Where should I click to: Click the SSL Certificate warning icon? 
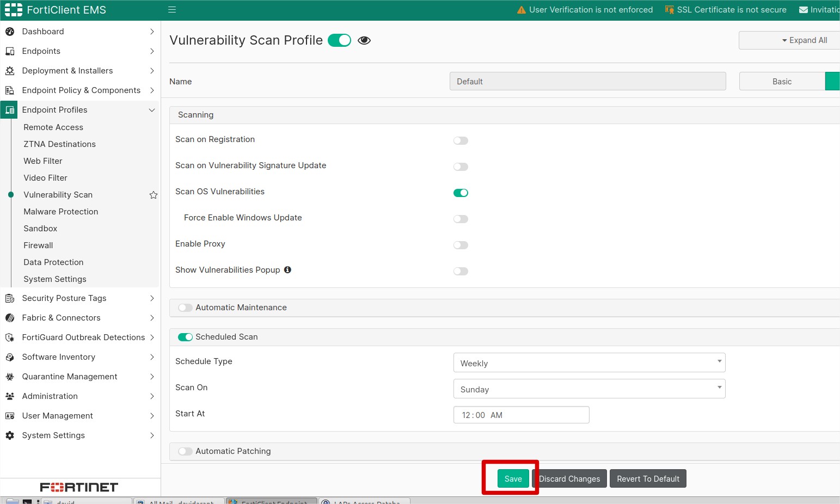670,10
